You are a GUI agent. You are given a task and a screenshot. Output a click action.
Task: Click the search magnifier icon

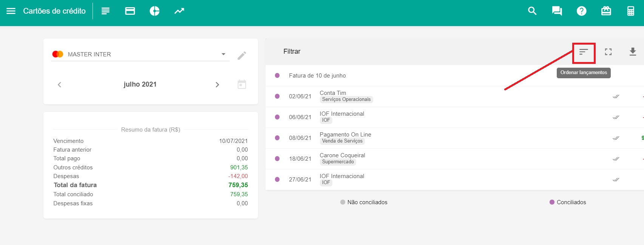[x=532, y=11]
